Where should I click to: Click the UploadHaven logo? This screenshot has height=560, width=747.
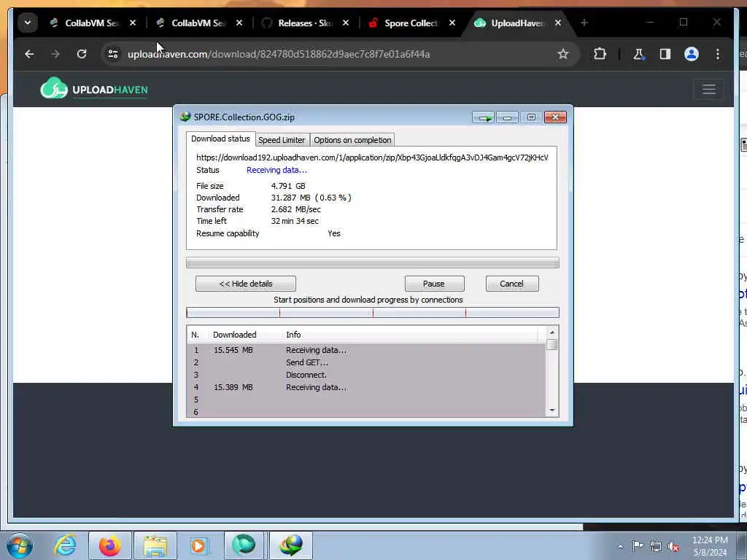94,88
